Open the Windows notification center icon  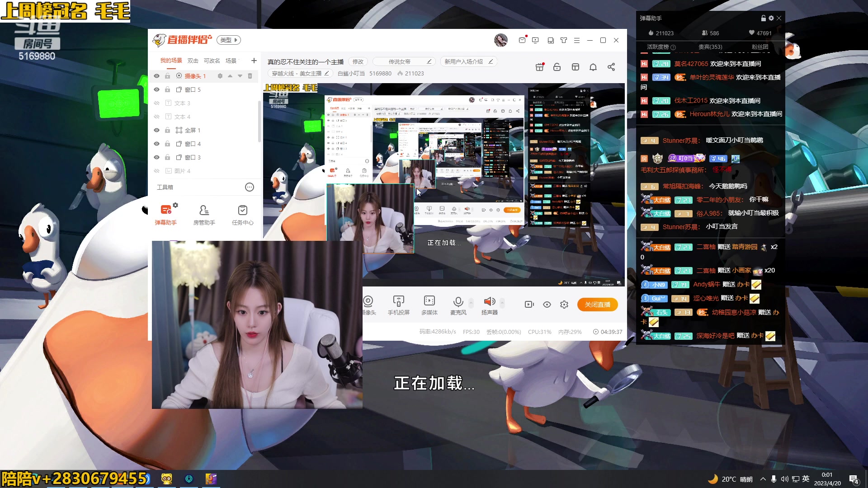click(854, 479)
